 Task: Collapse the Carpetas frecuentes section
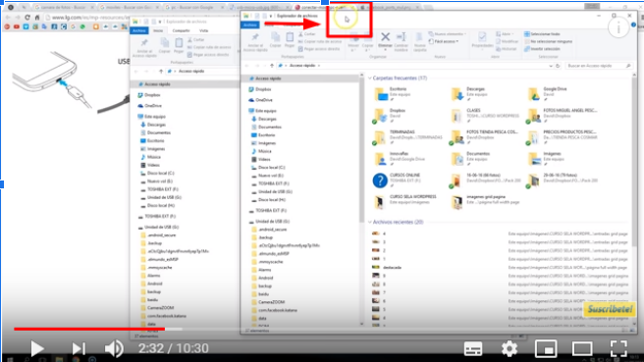click(370, 78)
